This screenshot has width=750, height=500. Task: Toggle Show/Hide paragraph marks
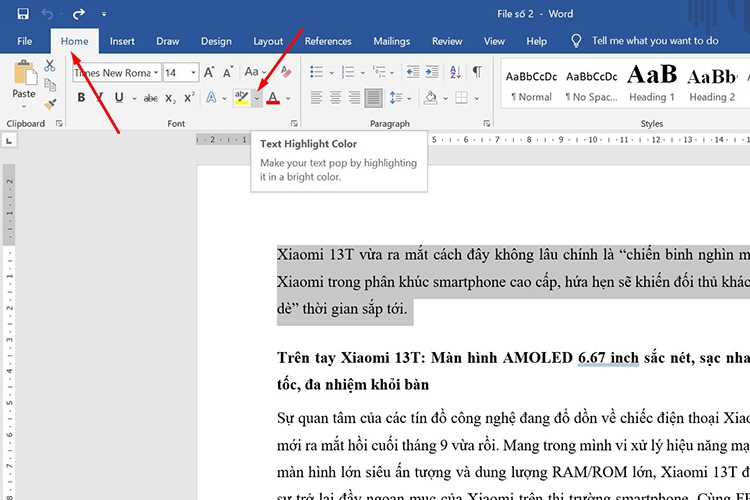477,72
